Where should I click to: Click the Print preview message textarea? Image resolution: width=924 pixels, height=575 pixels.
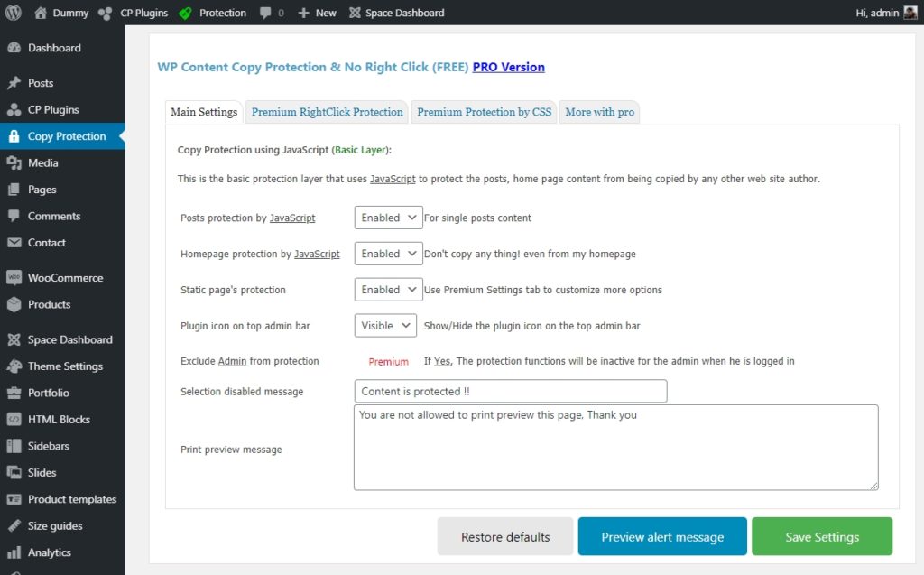(x=615, y=447)
